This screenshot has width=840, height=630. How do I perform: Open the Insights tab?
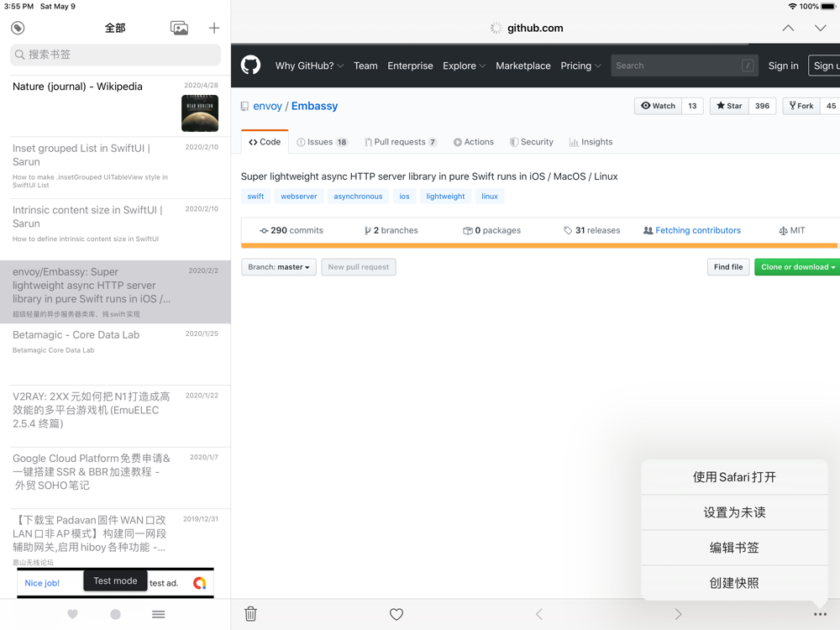tap(591, 142)
